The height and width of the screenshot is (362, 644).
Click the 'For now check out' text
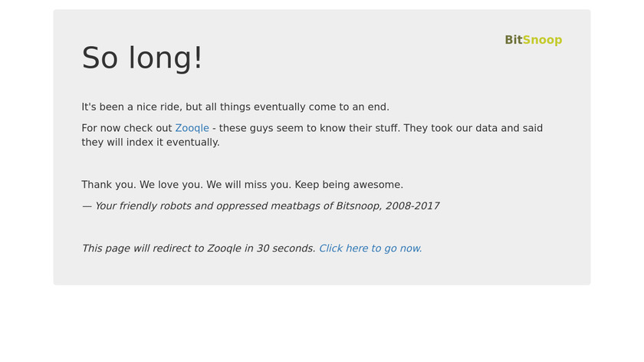point(127,128)
